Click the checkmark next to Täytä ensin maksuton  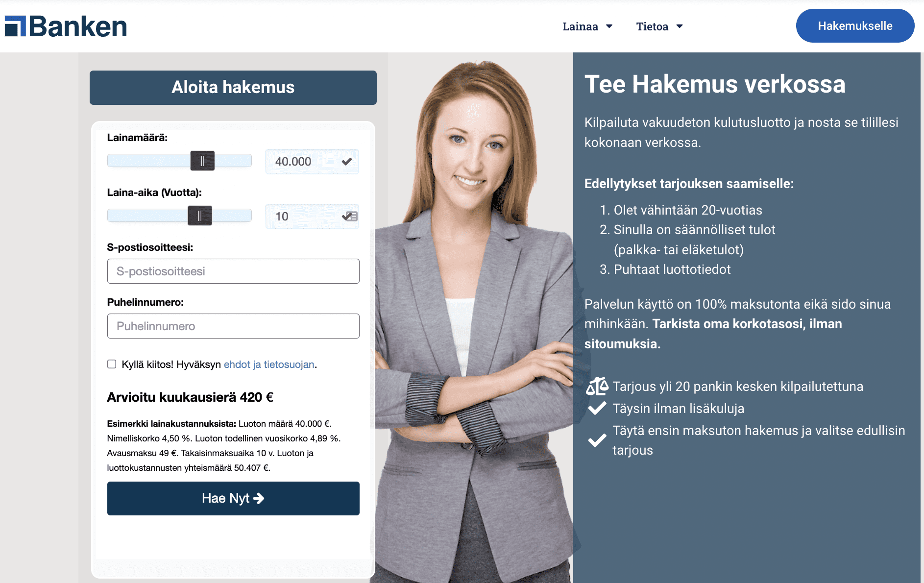pos(597,440)
